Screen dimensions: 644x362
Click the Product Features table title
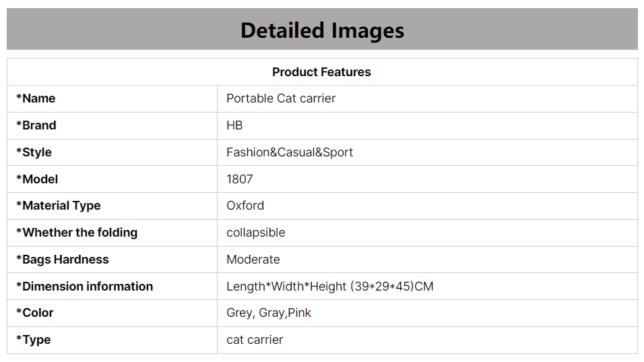coord(321,72)
